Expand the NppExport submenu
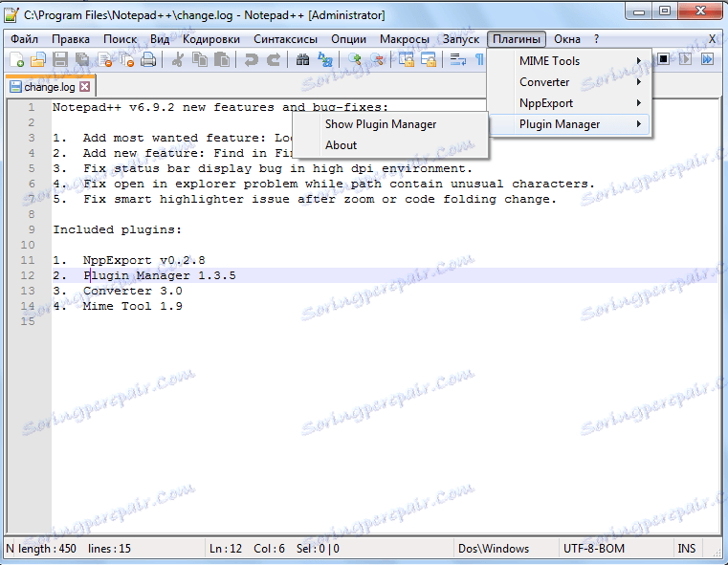The width and height of the screenshot is (728, 565). pos(570,103)
